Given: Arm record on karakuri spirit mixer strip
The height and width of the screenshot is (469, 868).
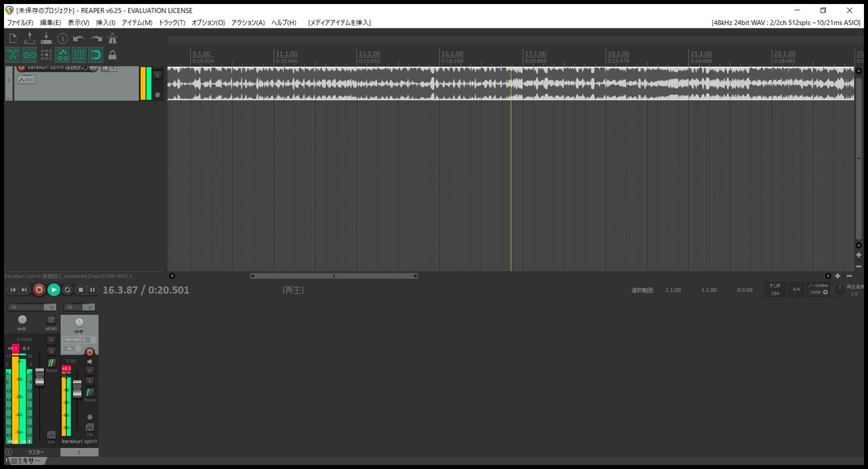Looking at the screenshot, I should click(x=90, y=352).
